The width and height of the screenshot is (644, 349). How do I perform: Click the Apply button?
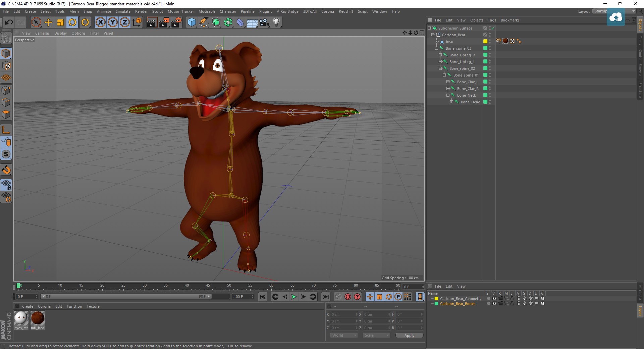pyautogui.click(x=409, y=336)
